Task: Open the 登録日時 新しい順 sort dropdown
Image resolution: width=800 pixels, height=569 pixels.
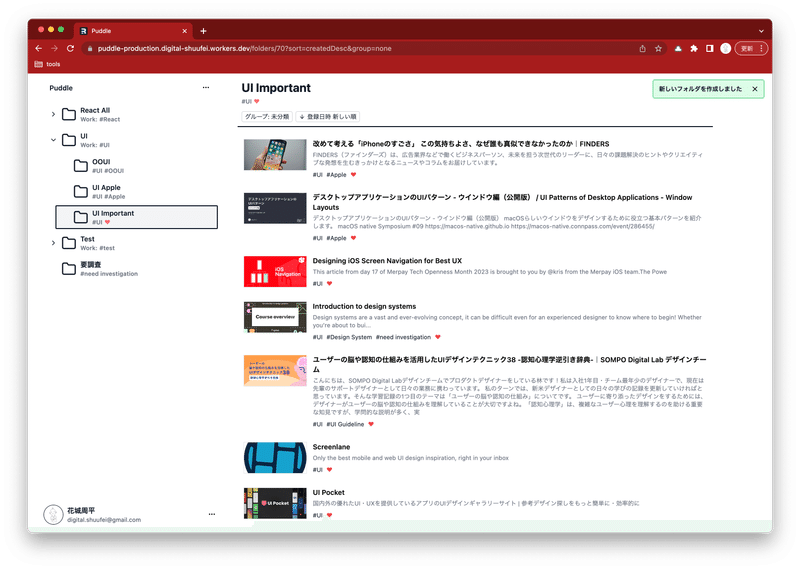Action: pyautogui.click(x=328, y=117)
